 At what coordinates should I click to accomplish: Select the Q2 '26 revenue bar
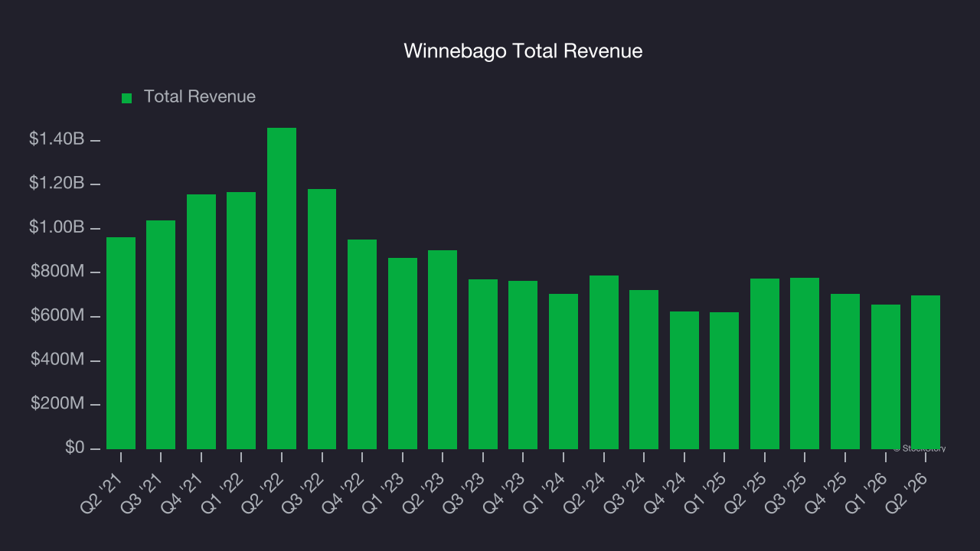[x=926, y=372]
